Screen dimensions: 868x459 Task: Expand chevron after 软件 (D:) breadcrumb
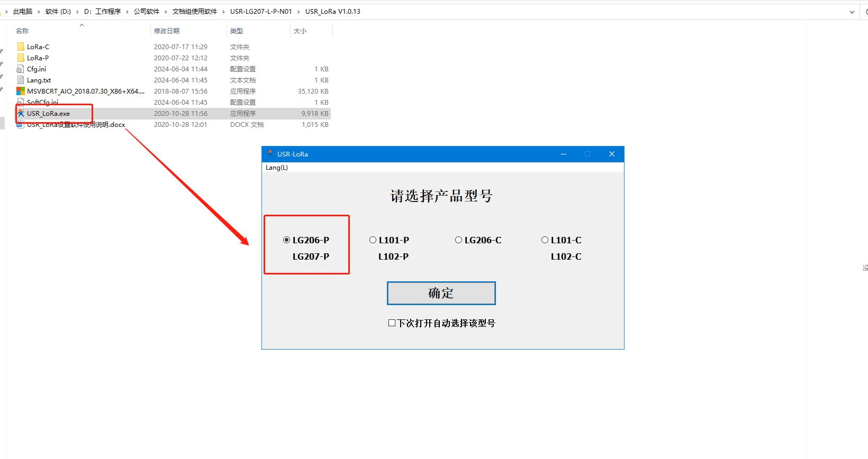click(77, 12)
